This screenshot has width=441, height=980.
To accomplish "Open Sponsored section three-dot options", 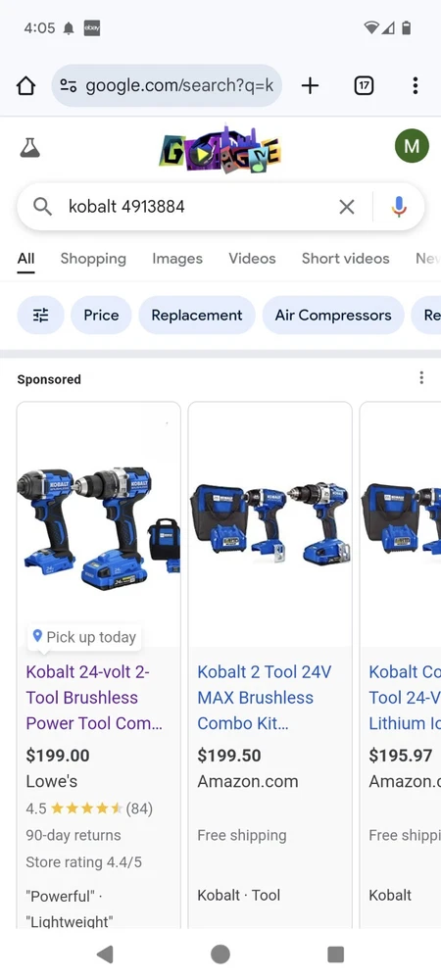I will (421, 377).
